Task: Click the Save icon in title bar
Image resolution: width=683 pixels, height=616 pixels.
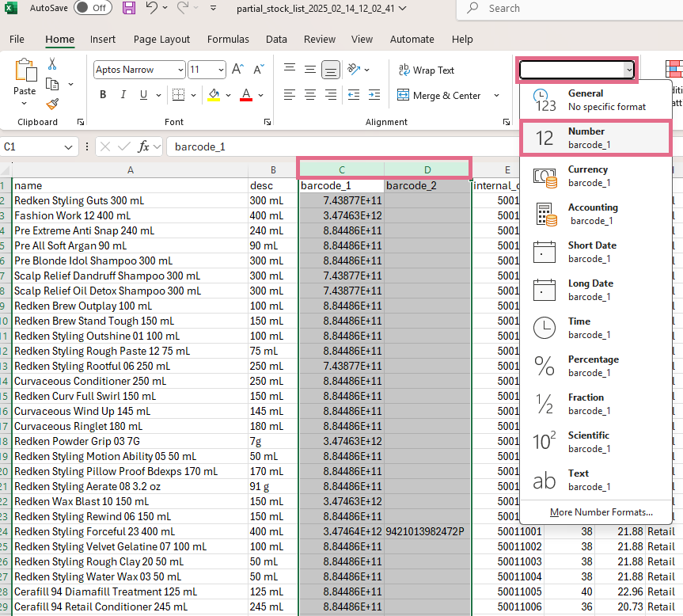Action: click(x=128, y=8)
